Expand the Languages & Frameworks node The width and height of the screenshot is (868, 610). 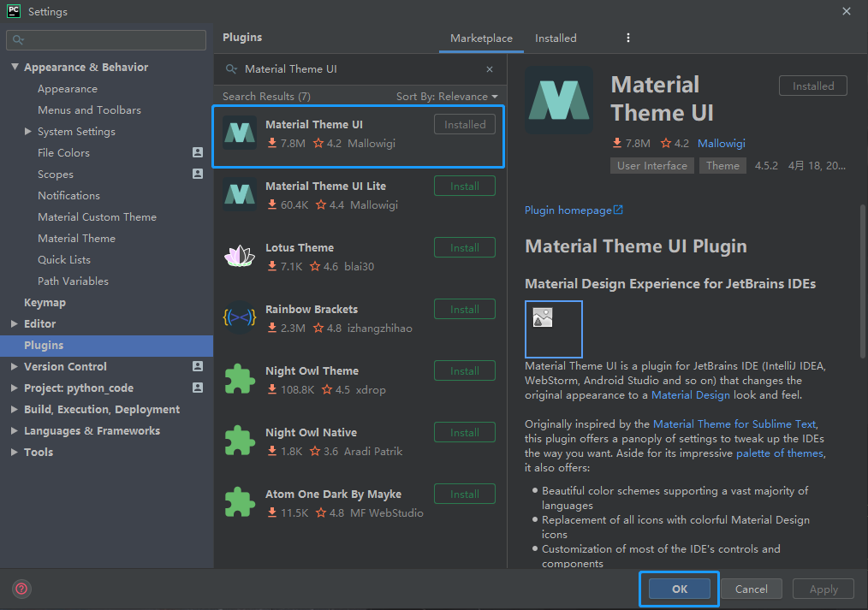point(15,430)
